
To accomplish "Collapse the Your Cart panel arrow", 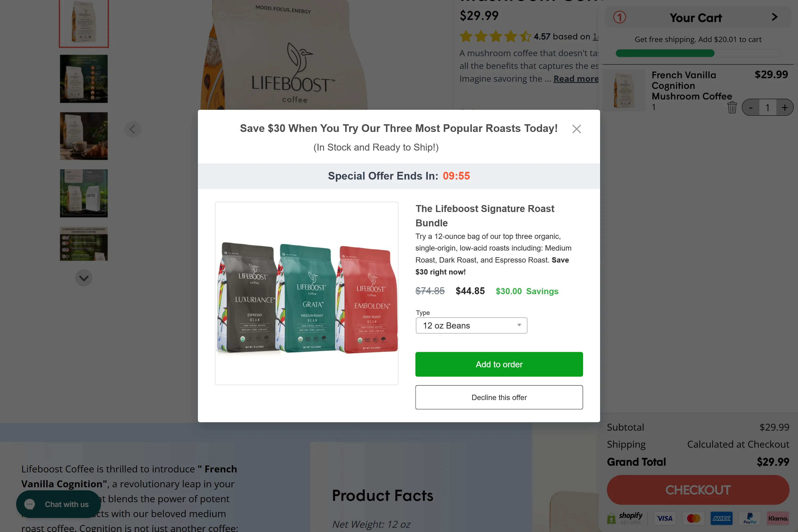I will coord(775,17).
